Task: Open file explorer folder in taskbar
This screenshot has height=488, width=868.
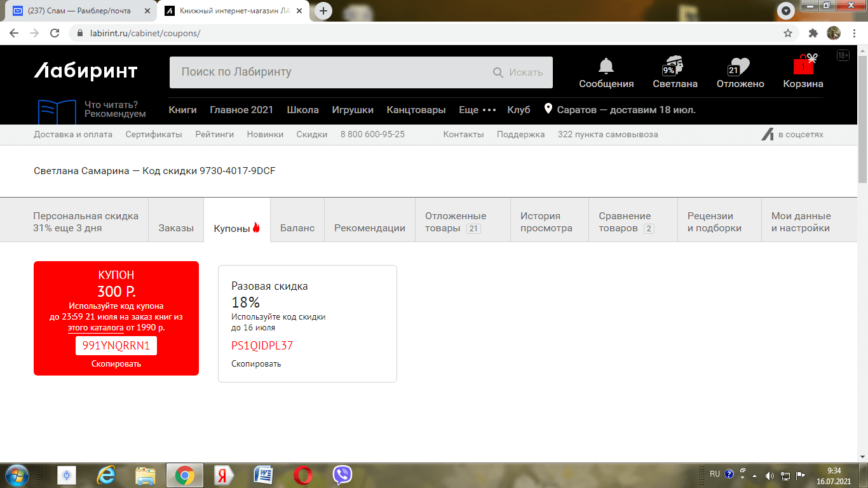Action: coord(146,475)
